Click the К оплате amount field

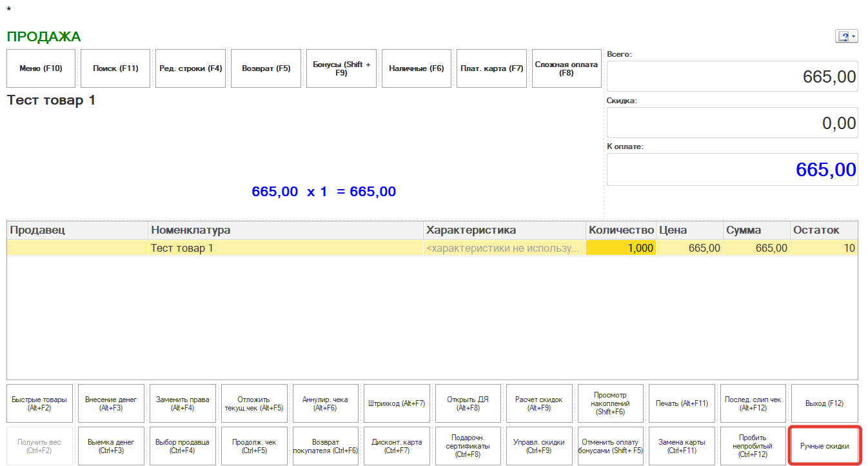(732, 170)
